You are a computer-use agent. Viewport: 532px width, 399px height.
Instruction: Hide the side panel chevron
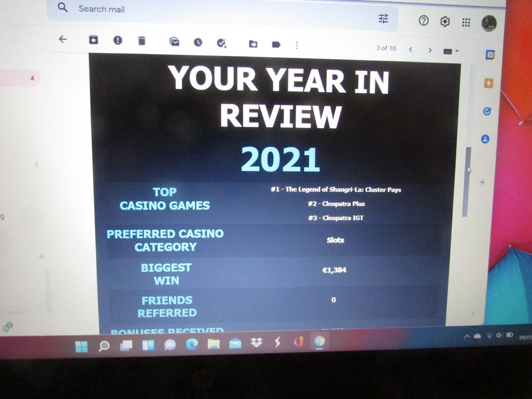click(473, 313)
